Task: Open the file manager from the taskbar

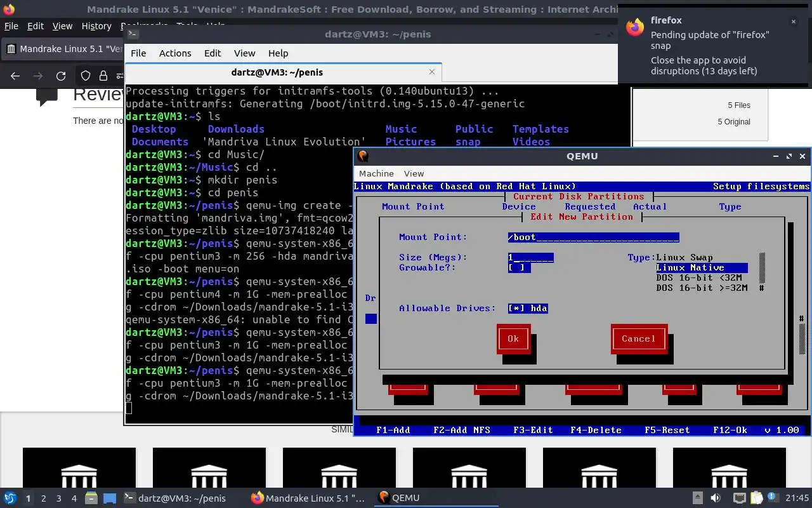Action: pos(91,498)
